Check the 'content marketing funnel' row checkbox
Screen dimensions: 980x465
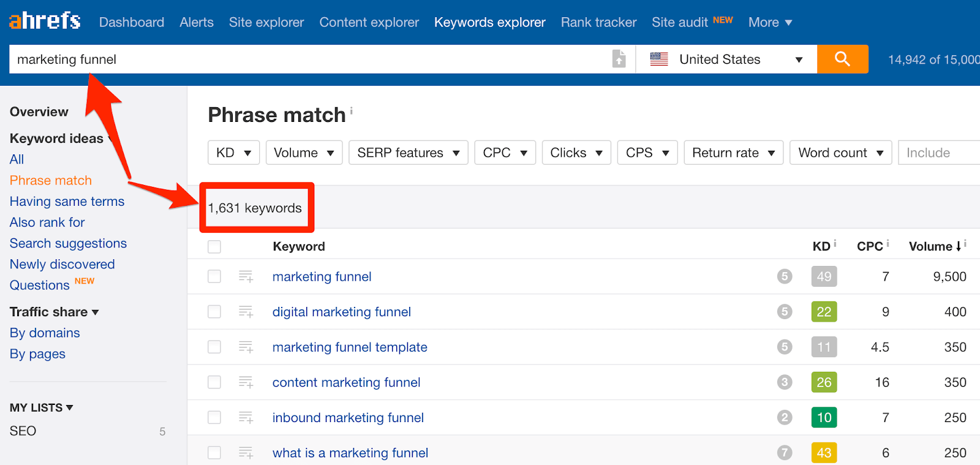click(x=214, y=382)
